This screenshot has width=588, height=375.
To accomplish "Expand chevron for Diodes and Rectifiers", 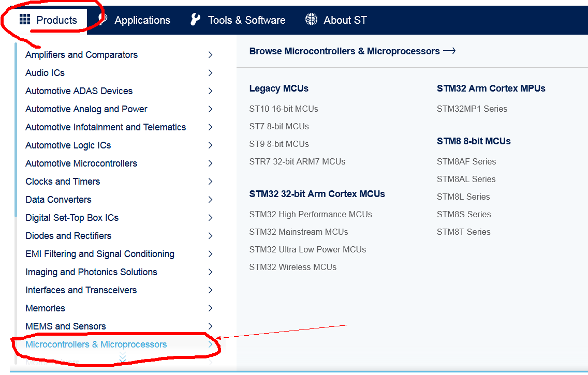I will click(210, 236).
